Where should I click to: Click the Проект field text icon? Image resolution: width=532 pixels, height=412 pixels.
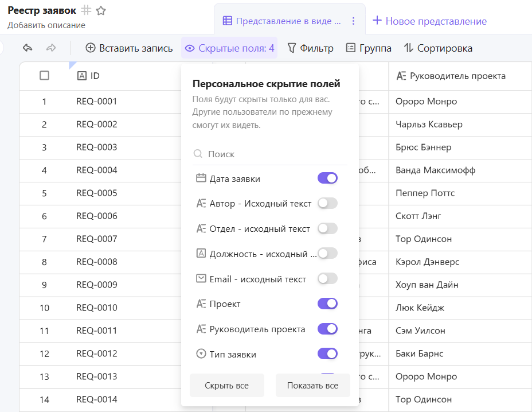pyautogui.click(x=201, y=304)
